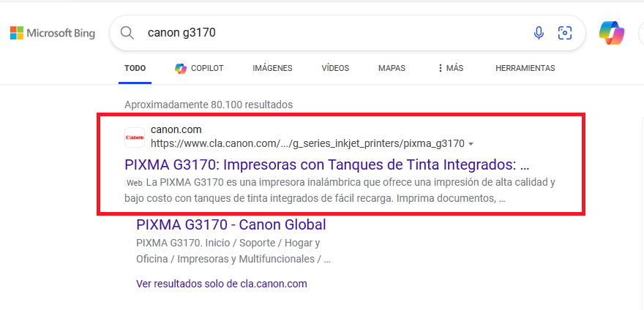Activate microphone voice search
644x310 pixels.
click(539, 33)
